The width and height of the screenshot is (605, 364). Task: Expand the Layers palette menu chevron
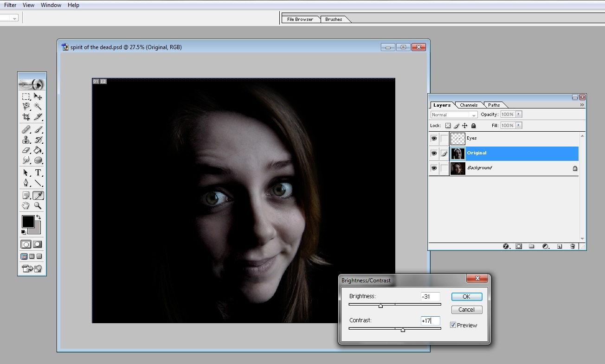(582, 105)
